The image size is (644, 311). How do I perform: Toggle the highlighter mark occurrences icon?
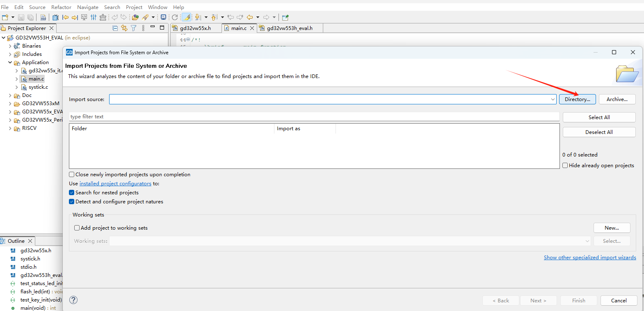pyautogui.click(x=186, y=17)
